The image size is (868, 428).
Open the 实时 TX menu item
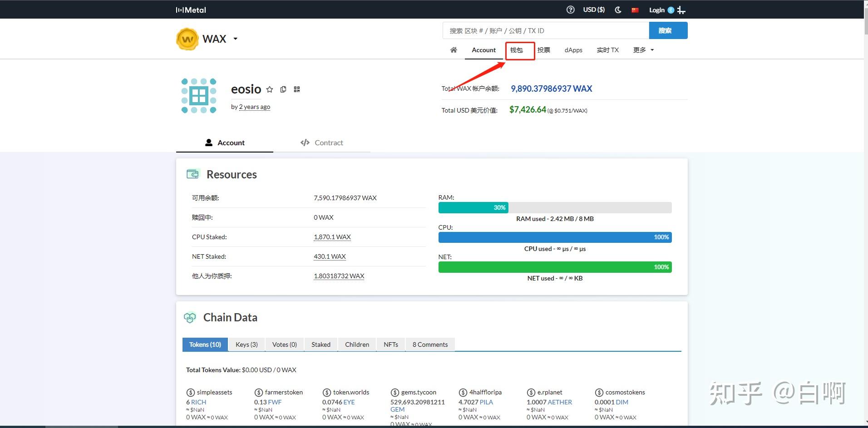(x=607, y=50)
